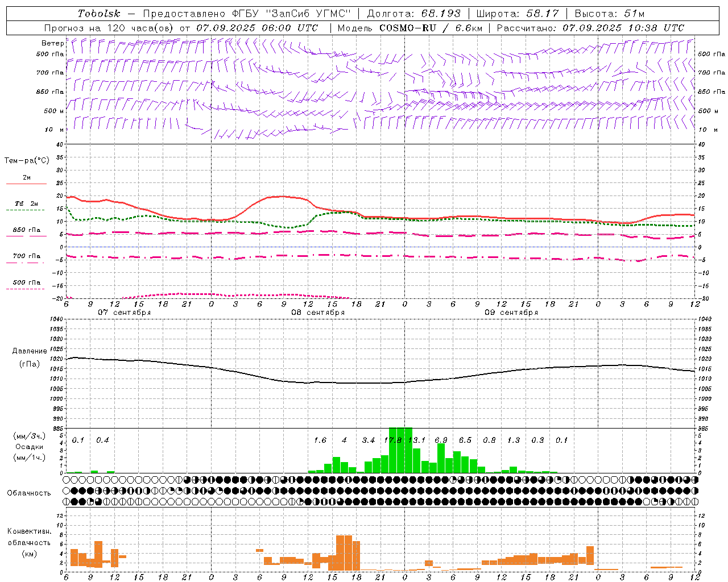Image resolution: width=728 pixels, height=582 pixels.
Task: Click the 13.1 precipitation total value
Action: coord(417,440)
